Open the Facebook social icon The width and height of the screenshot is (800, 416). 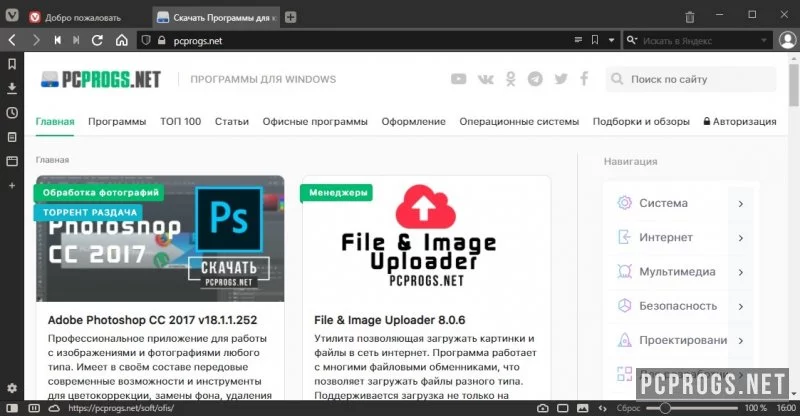(x=584, y=79)
